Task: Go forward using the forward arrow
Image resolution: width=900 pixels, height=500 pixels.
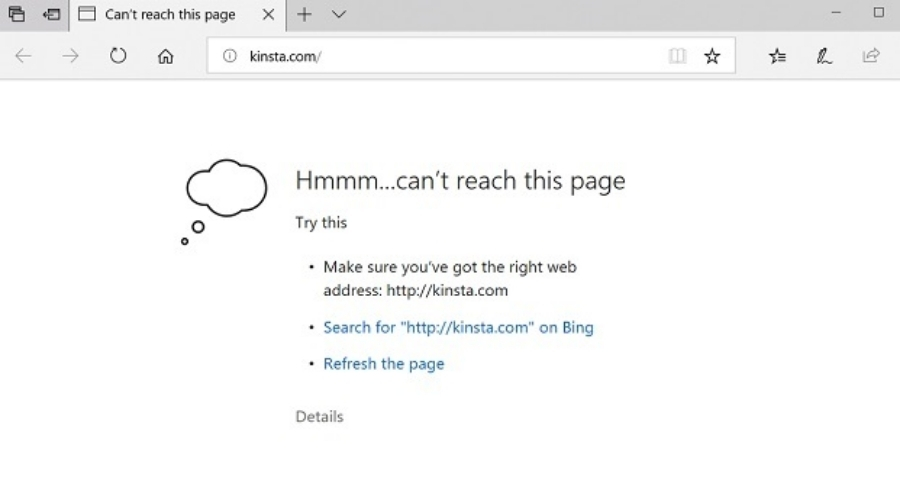Action: (70, 56)
